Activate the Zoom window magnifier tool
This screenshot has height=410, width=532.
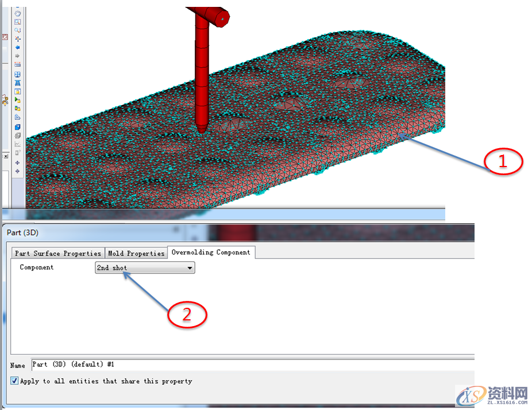(x=18, y=21)
